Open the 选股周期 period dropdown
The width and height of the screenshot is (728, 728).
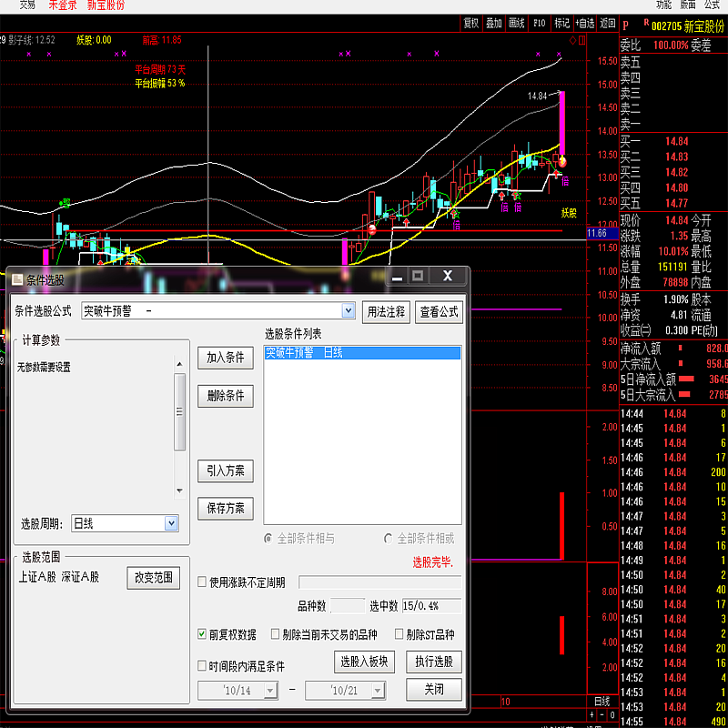pos(171,523)
